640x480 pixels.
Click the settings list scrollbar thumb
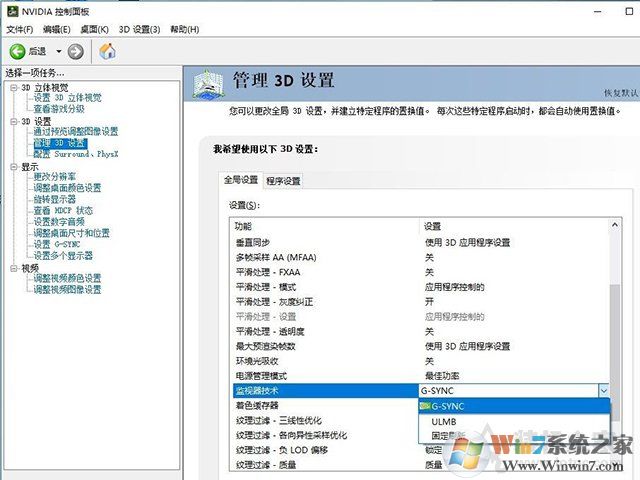click(x=615, y=353)
